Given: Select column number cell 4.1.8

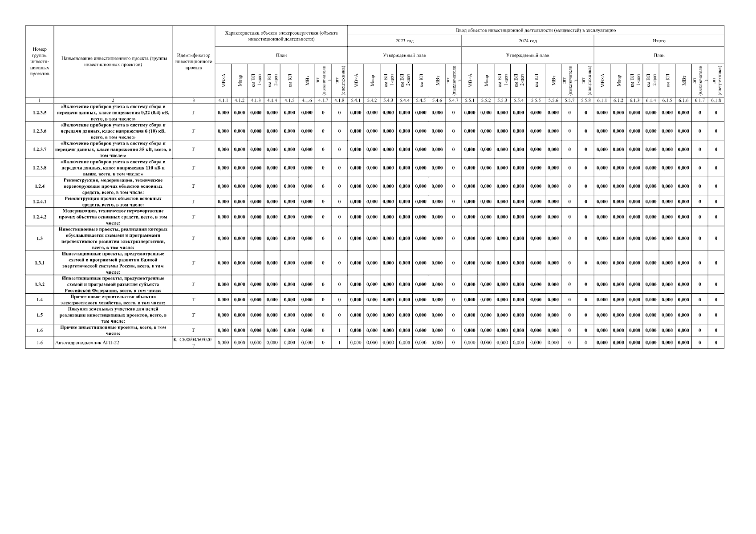Looking at the screenshot, I should pos(339,101).
